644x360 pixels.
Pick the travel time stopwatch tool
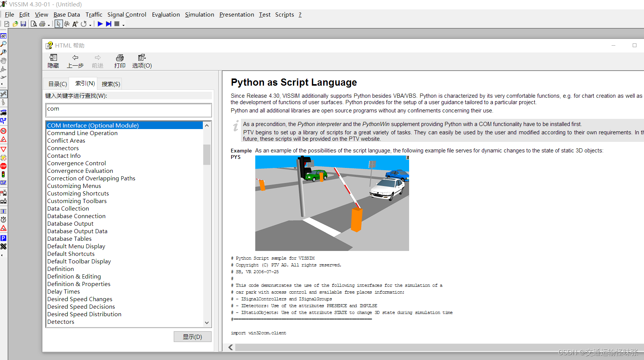(3, 220)
